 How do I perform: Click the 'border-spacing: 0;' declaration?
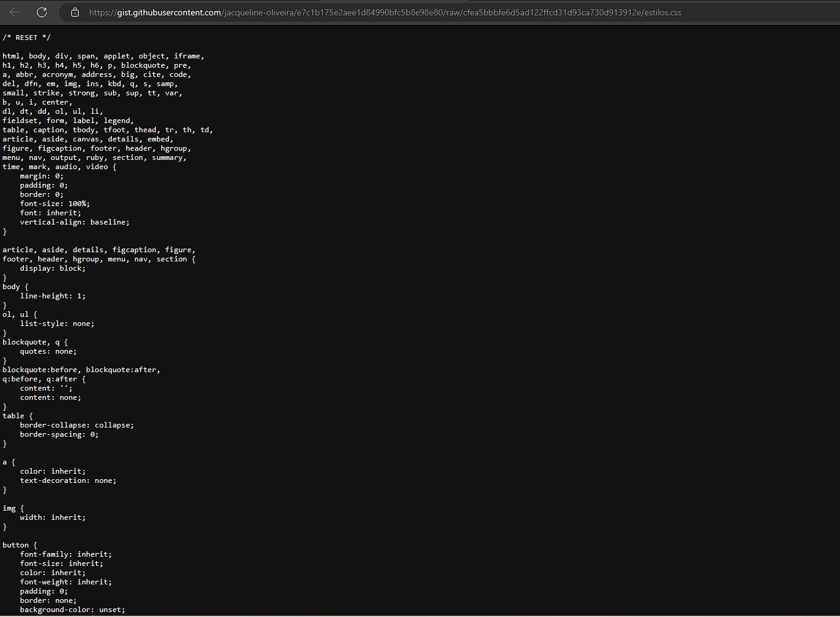tap(59, 434)
